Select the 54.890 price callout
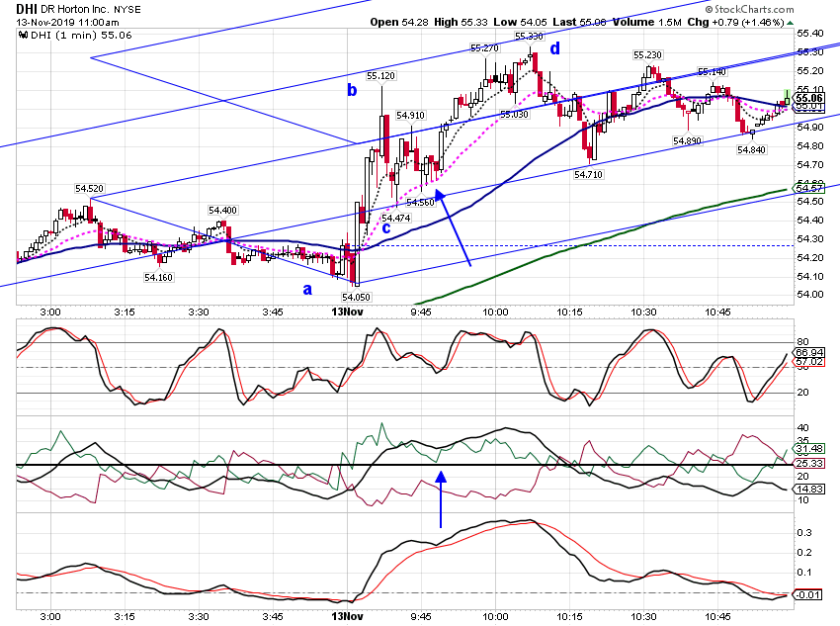The height and width of the screenshot is (626, 840). point(688,141)
